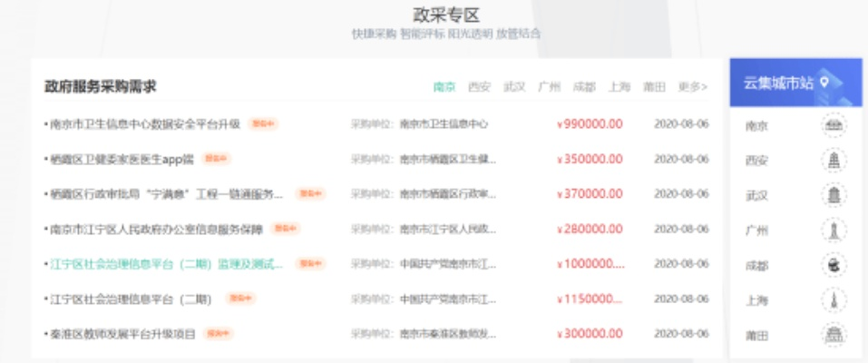Click the amount ¥990000.00
The width and height of the screenshot is (868, 363).
(x=590, y=124)
